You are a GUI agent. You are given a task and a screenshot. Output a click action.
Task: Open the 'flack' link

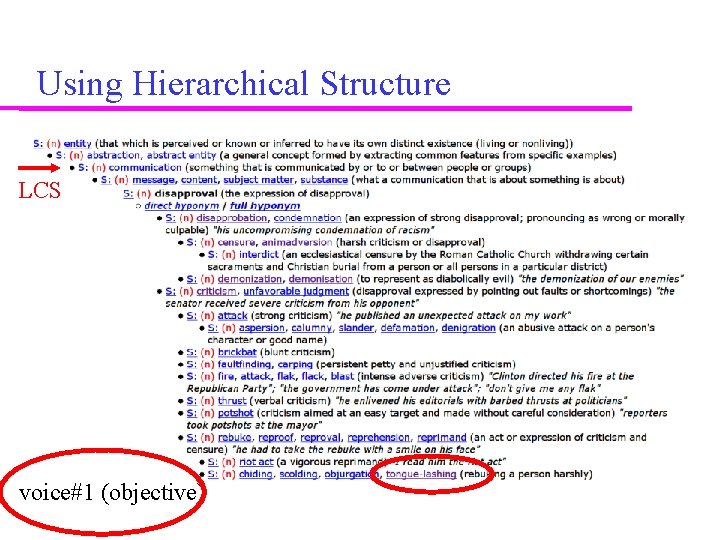click(x=312, y=377)
